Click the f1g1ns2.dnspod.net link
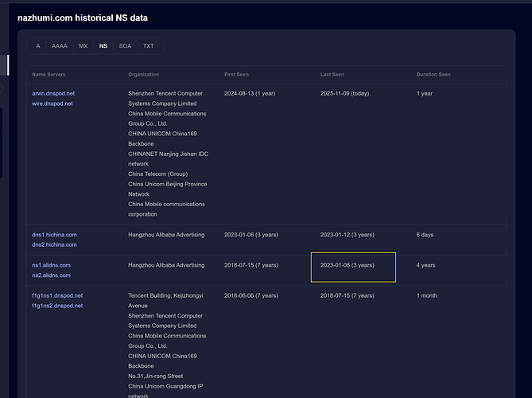This screenshot has height=398, width=532. (x=57, y=306)
